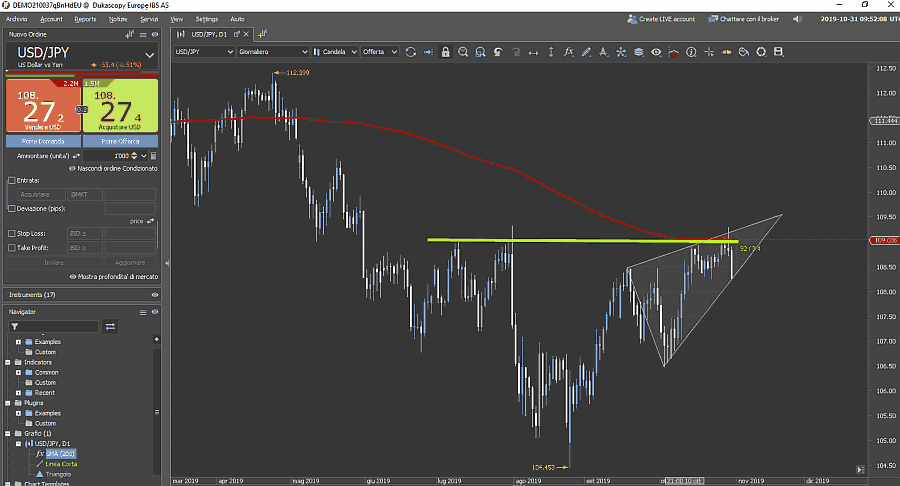Expand the Common indicators folder
Viewport: 900px width, 486px height.
pos(18,372)
